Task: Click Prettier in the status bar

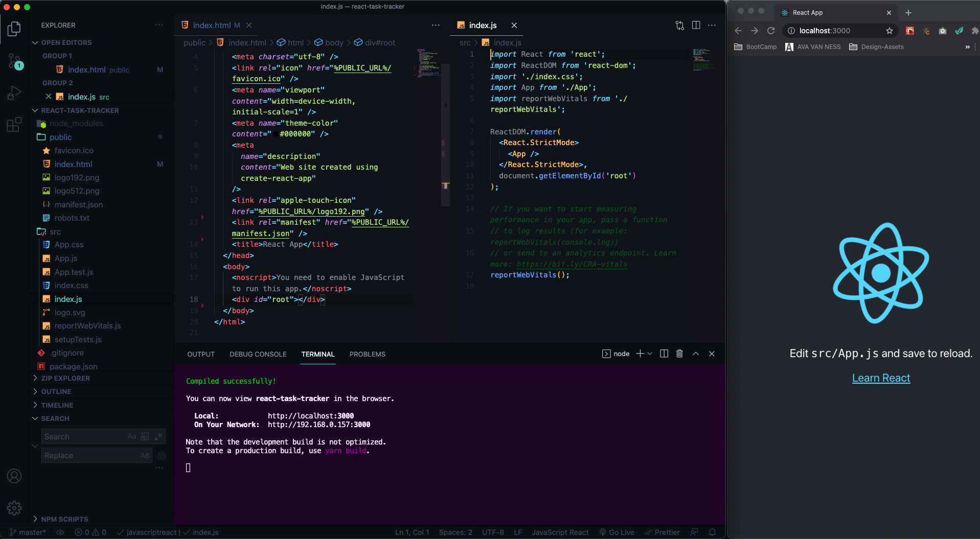Action: click(662, 532)
